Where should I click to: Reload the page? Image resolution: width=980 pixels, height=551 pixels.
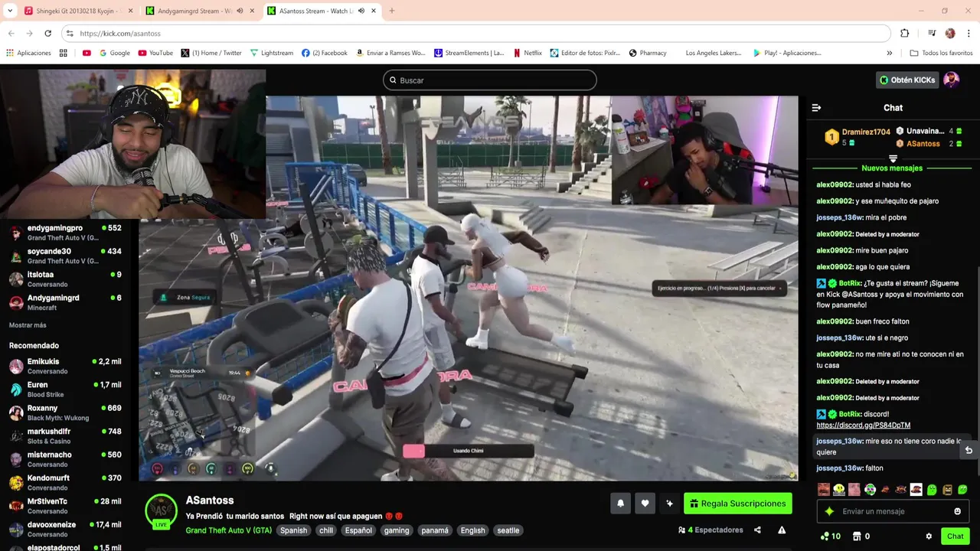pos(47,34)
